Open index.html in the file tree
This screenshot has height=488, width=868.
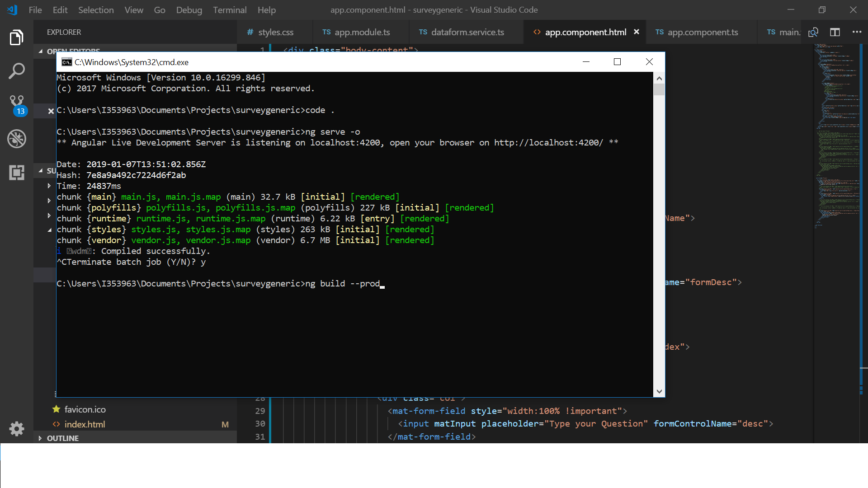pyautogui.click(x=85, y=424)
